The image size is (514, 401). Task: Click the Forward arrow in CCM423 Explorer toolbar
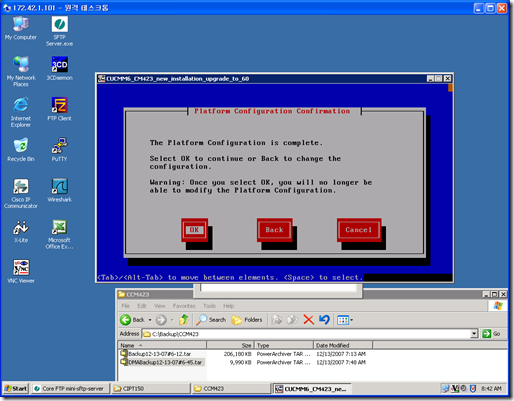(x=161, y=320)
